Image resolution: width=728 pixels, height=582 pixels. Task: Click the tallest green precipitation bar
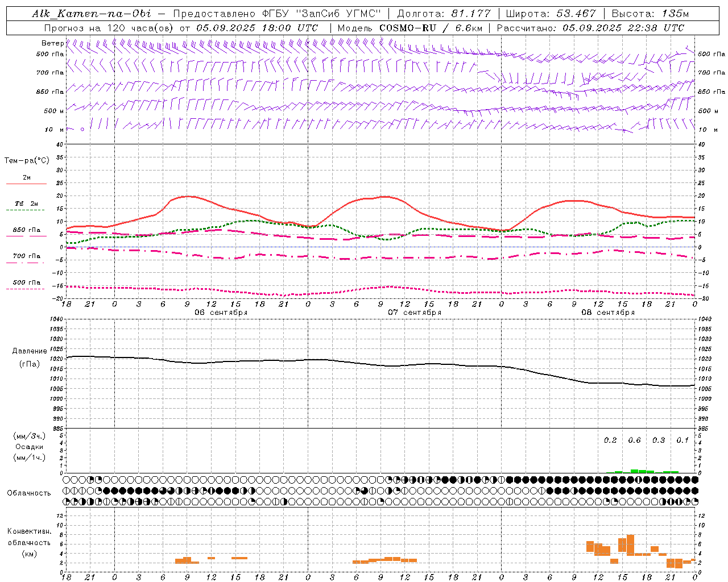634,471
